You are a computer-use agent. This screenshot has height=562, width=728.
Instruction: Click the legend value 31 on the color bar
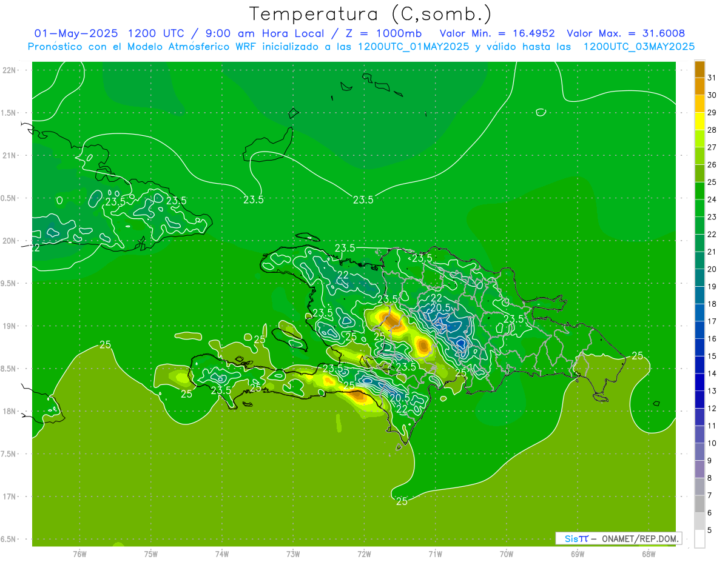pyautogui.click(x=712, y=78)
